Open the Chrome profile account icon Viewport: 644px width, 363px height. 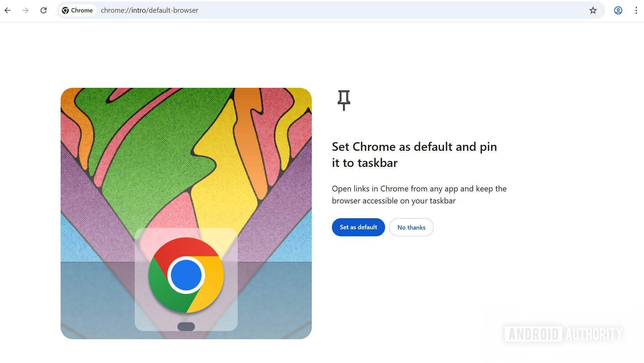click(x=618, y=10)
